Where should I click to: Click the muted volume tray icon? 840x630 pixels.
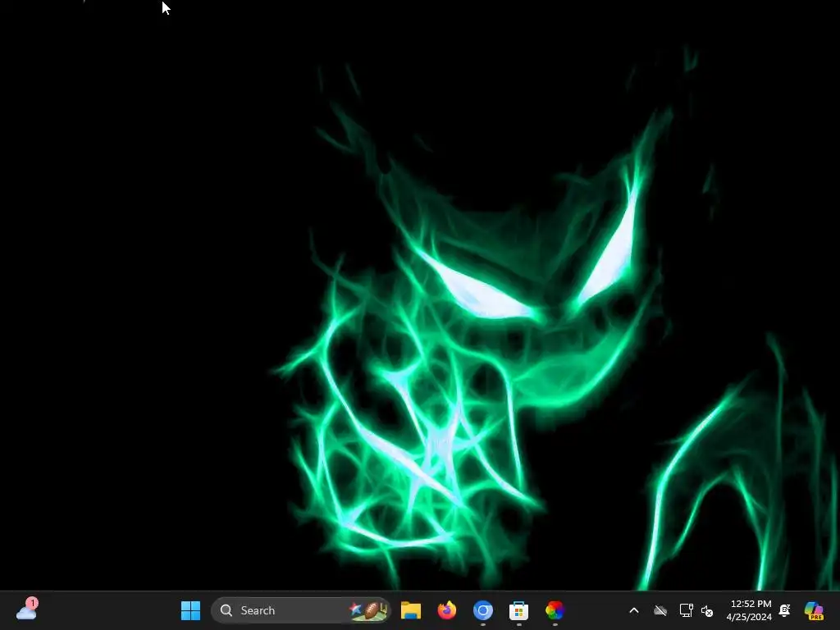707,610
